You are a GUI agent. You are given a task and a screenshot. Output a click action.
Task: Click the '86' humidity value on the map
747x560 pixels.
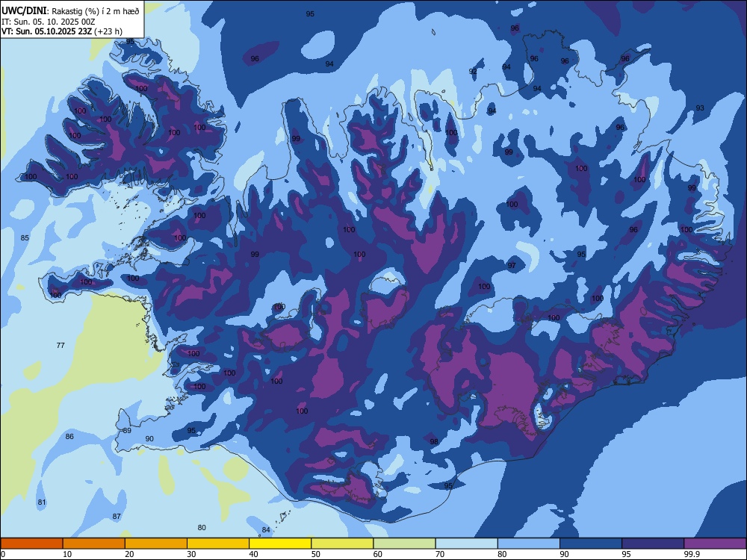(x=69, y=436)
